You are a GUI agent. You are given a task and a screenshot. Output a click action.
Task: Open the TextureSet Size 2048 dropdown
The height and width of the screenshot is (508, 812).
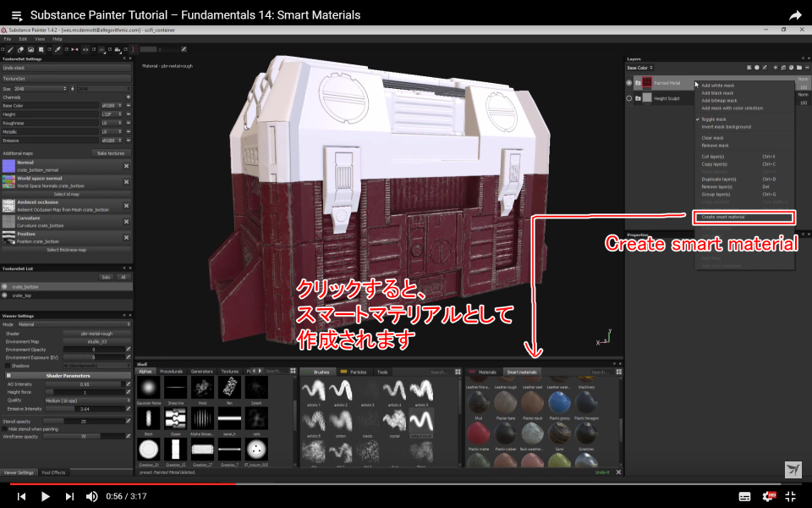click(x=41, y=89)
